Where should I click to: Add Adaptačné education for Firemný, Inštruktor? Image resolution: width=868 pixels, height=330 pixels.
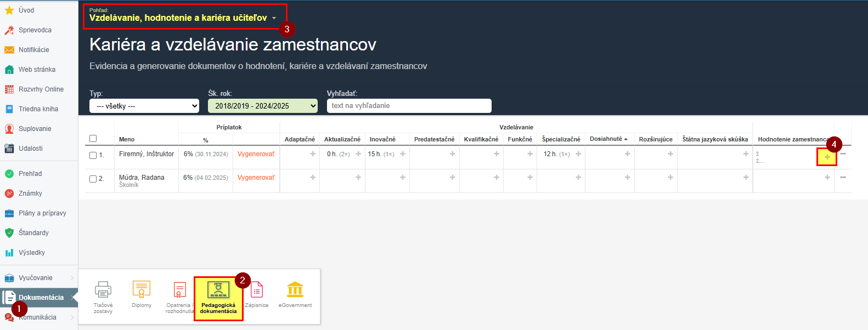[313, 154]
